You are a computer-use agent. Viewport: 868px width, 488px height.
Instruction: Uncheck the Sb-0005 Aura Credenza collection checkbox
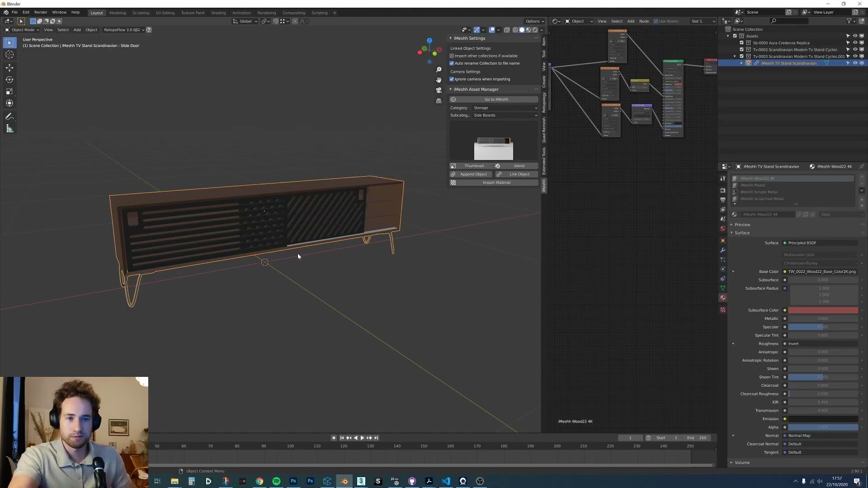tap(741, 43)
